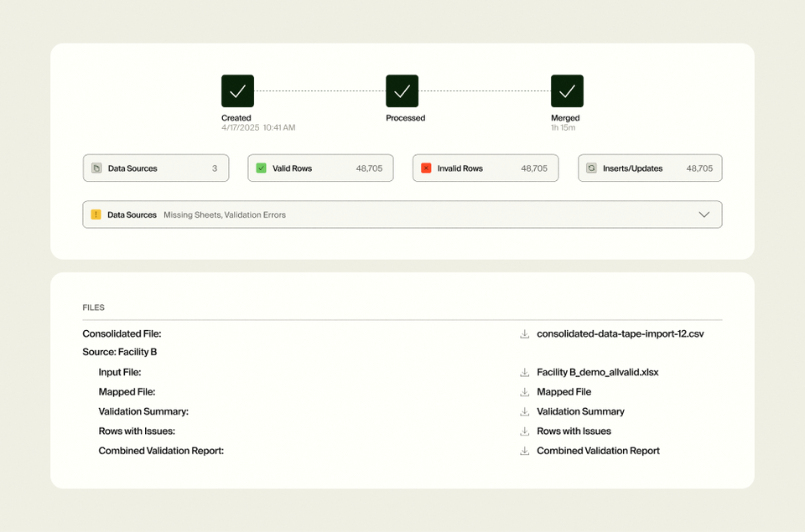Download Facility B_demo_allvalid.xlsx input file
The height and width of the screenshot is (532, 805).
pyautogui.click(x=598, y=373)
